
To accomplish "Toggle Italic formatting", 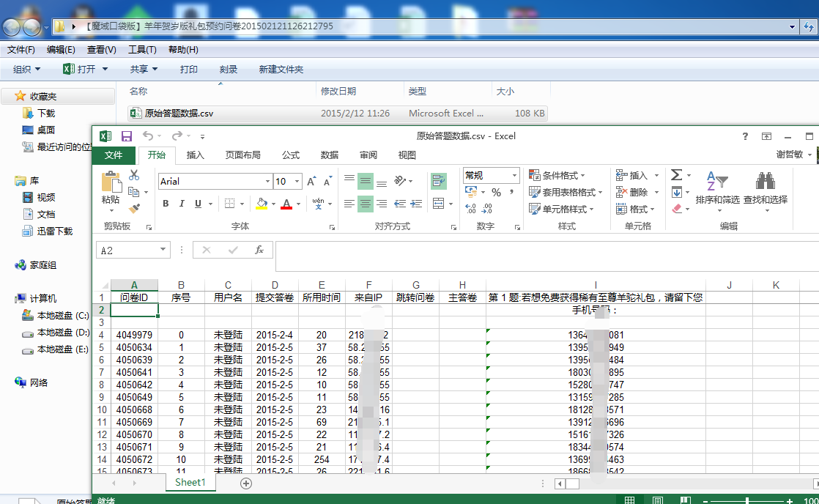I will 182,204.
